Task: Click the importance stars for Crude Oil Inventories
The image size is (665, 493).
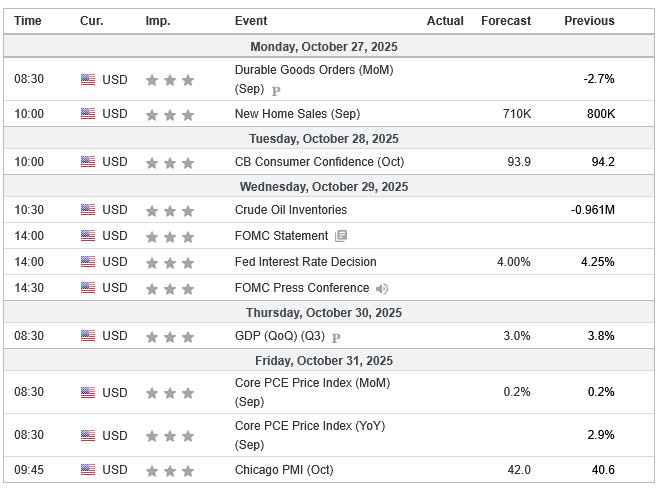Action: click(x=169, y=211)
